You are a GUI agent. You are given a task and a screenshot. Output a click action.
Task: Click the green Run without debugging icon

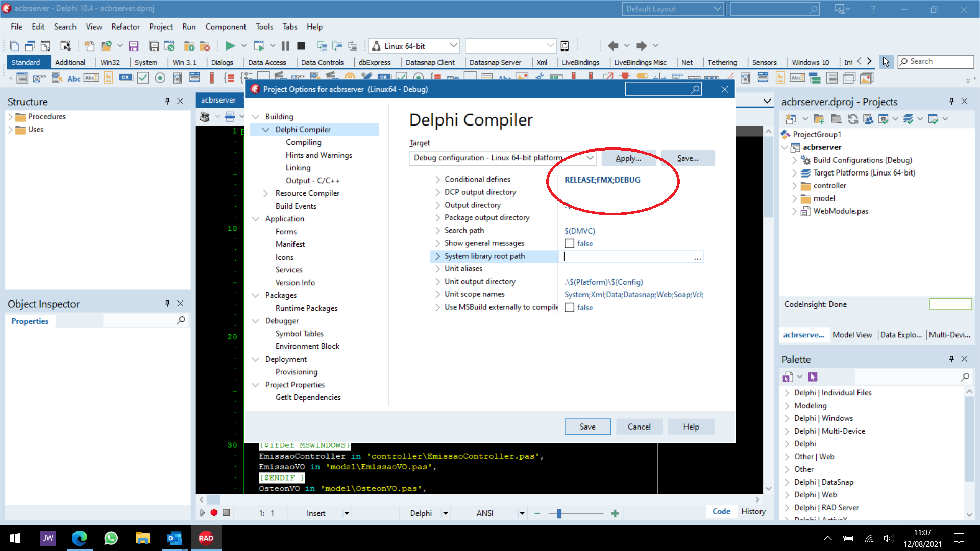[x=230, y=46]
